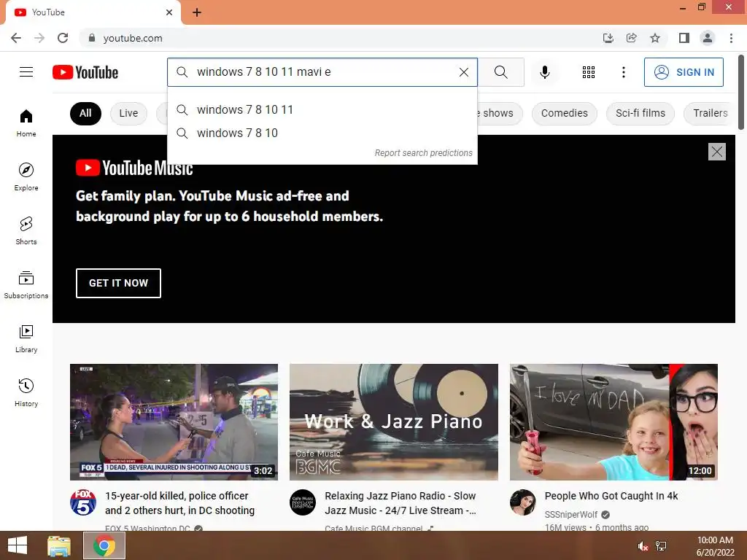Viewport: 747px width, 560px height.
Task: Open the FOX 5 channel avatar
Action: 83,502
